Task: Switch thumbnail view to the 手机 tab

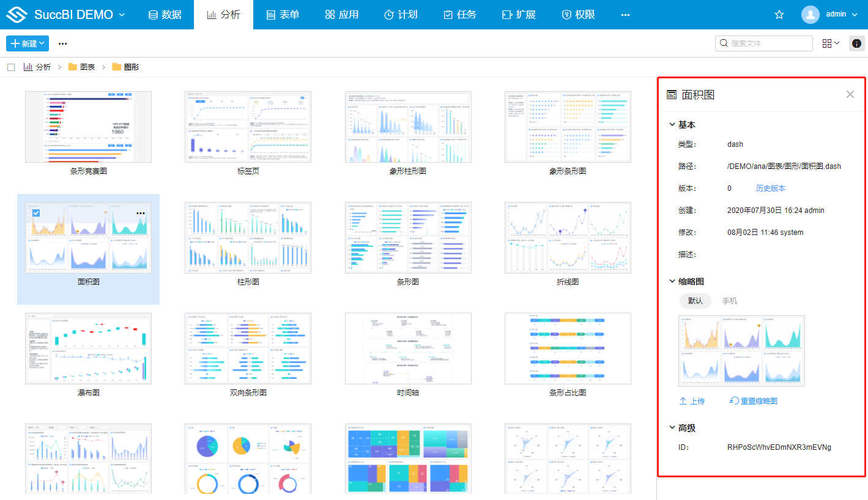Action: point(729,300)
